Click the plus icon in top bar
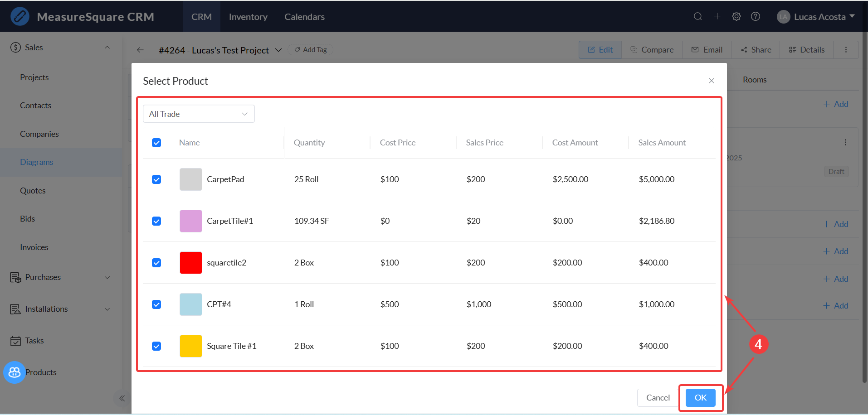The image size is (868, 415). [x=717, y=16]
